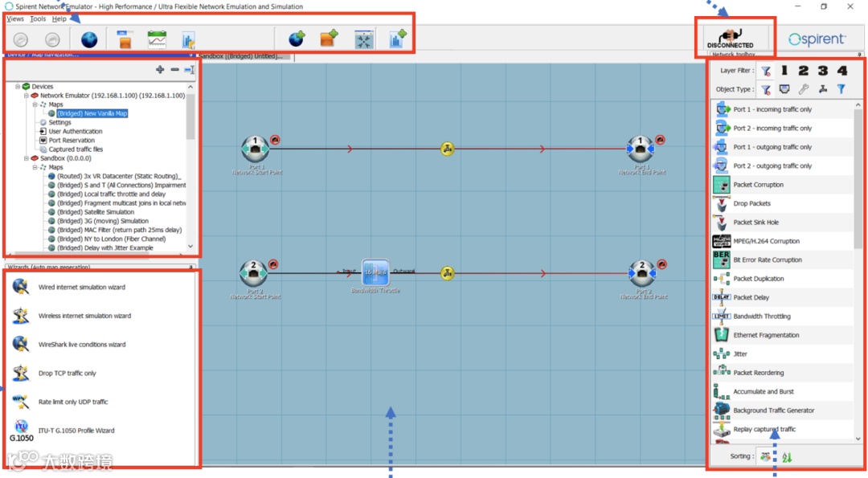Image resolution: width=868 pixels, height=478 pixels.
Task: Click the forward navigation arrow in toolbar
Action: point(52,40)
